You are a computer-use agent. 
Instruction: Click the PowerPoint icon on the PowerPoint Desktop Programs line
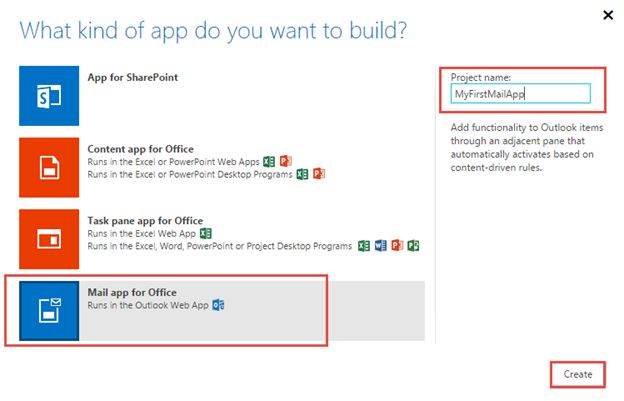319,174
